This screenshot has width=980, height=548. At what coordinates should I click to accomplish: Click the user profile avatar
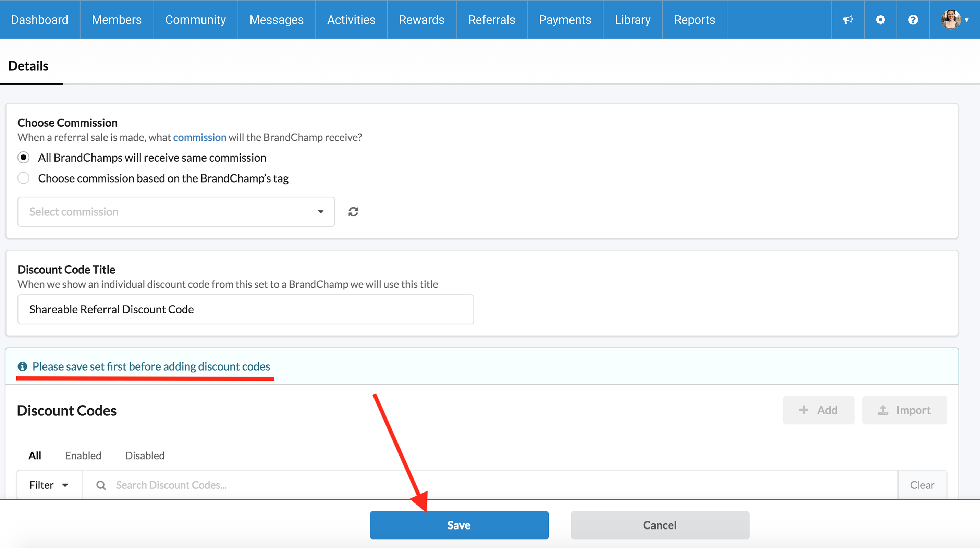coord(951,20)
